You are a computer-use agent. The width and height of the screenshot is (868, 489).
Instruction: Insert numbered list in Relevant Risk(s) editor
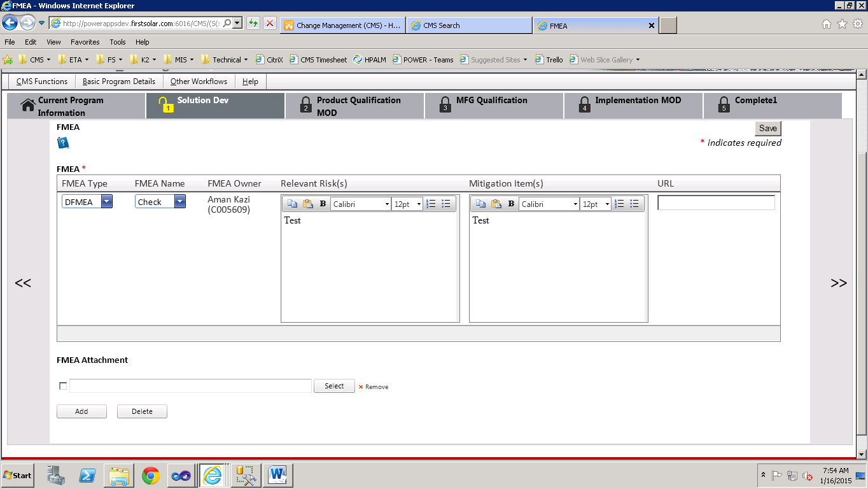431,204
